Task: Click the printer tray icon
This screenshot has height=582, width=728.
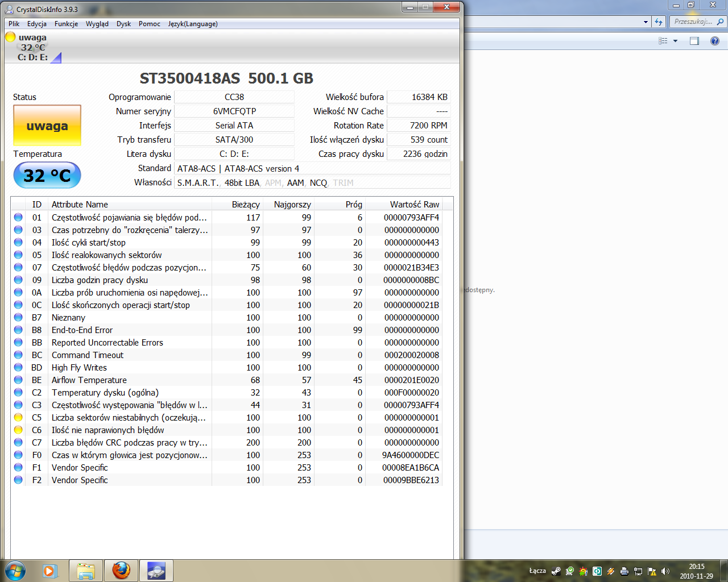Action: coord(624,571)
